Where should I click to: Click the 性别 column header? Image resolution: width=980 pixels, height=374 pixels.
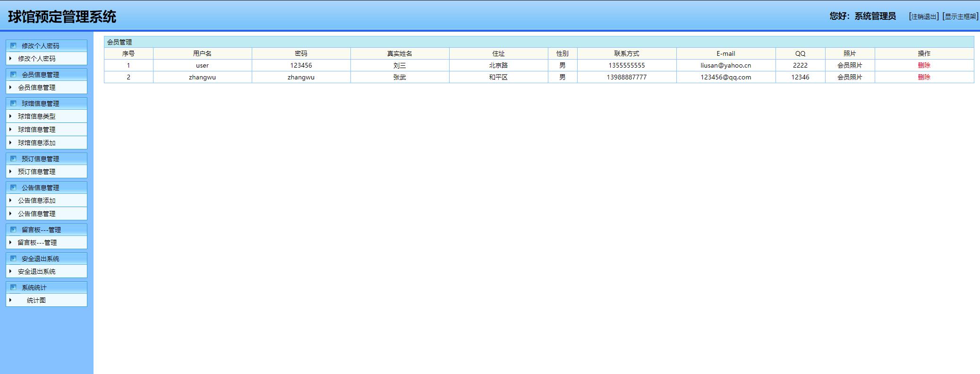(x=562, y=53)
